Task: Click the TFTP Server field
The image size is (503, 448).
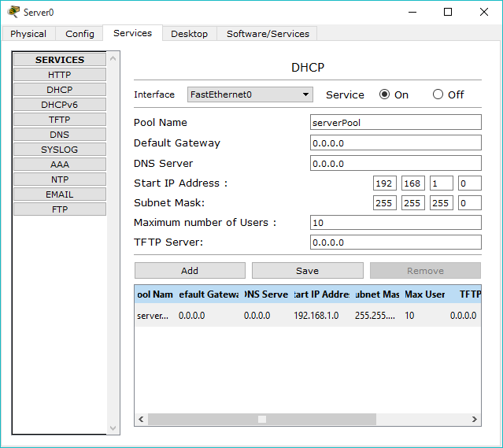Action: click(x=395, y=243)
